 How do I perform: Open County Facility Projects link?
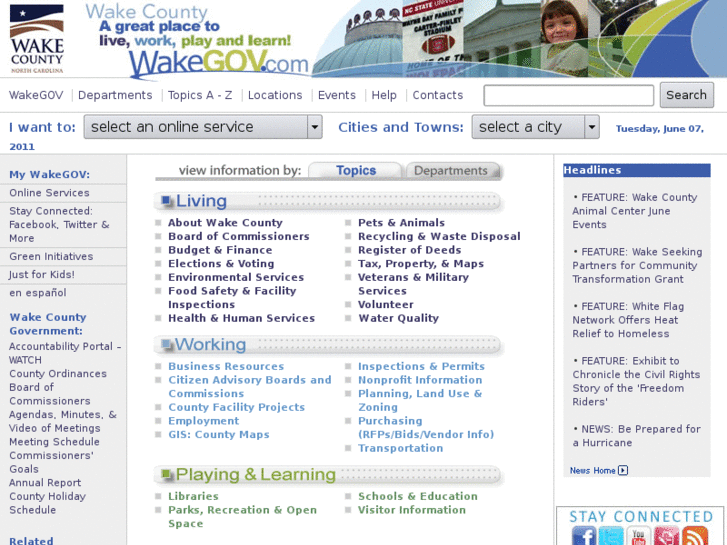point(236,407)
